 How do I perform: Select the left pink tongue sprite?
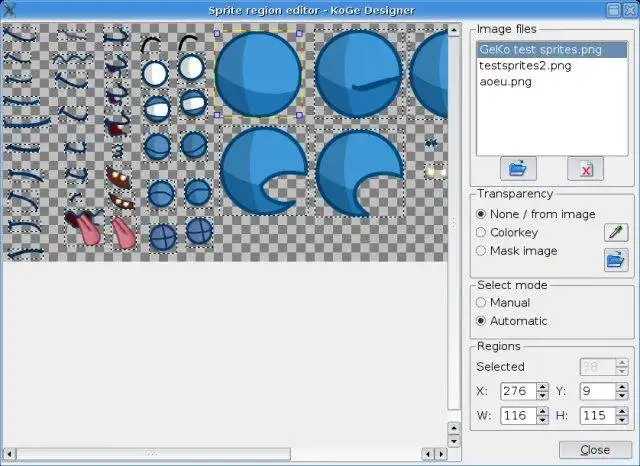pyautogui.click(x=84, y=228)
